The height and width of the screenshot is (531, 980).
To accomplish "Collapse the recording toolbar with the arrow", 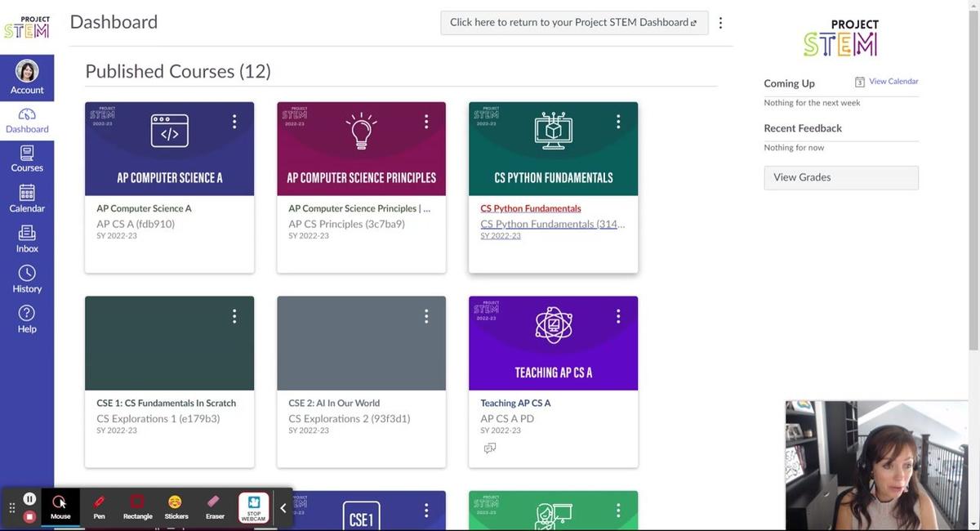I will tap(283, 508).
